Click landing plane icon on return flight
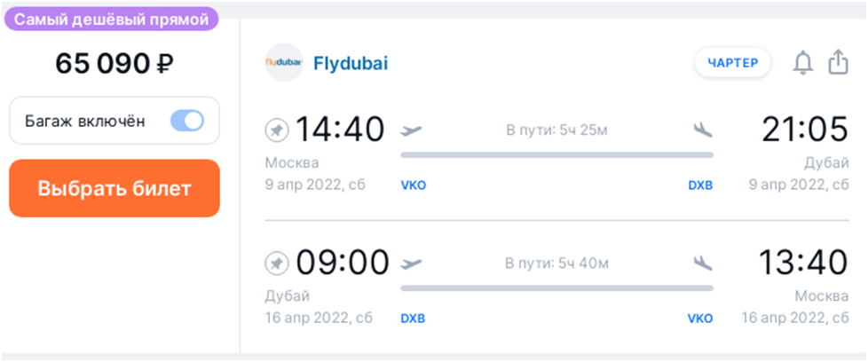 coord(703,263)
